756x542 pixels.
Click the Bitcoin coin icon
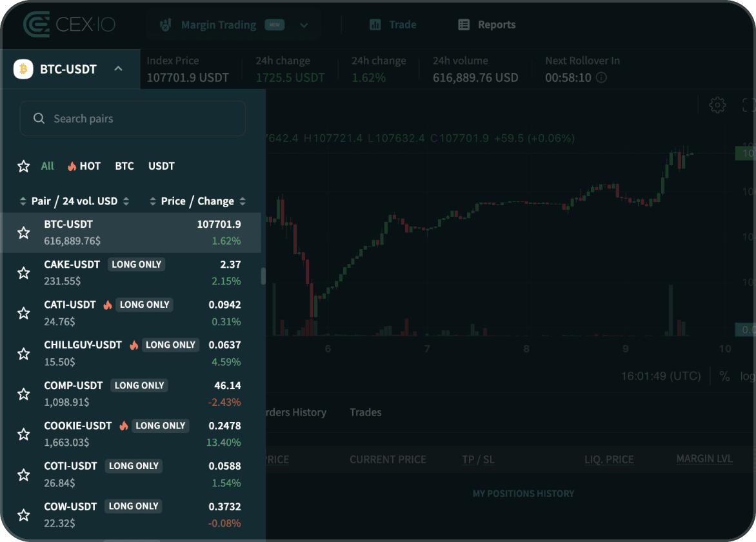point(23,69)
